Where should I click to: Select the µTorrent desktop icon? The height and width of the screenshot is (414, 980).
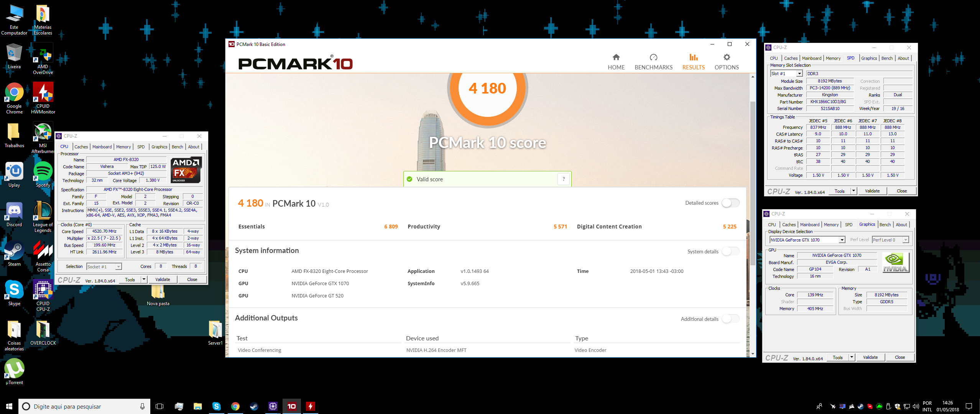click(x=14, y=372)
